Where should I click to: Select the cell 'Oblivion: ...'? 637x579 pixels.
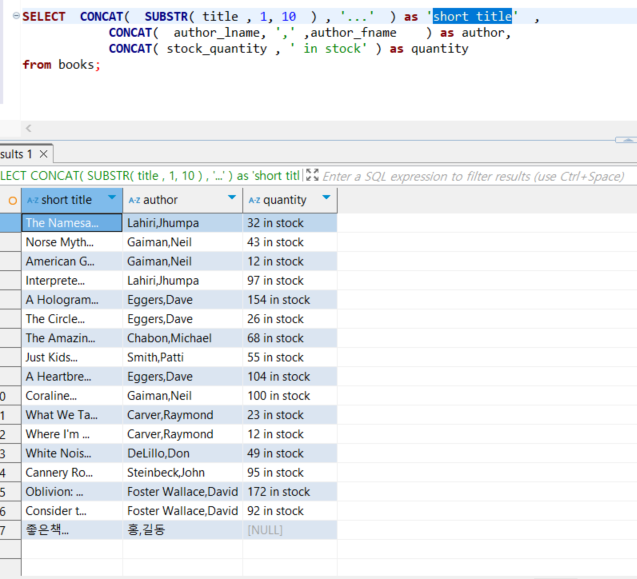tap(72, 492)
